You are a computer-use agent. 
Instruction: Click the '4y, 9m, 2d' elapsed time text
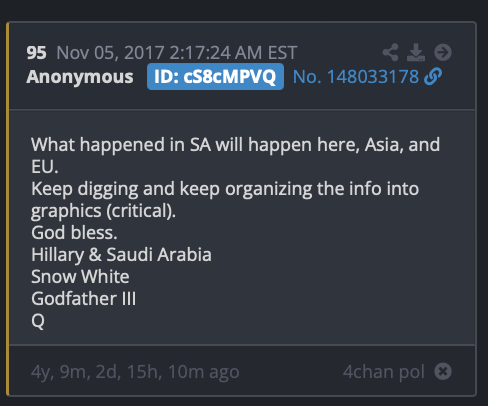point(76,372)
